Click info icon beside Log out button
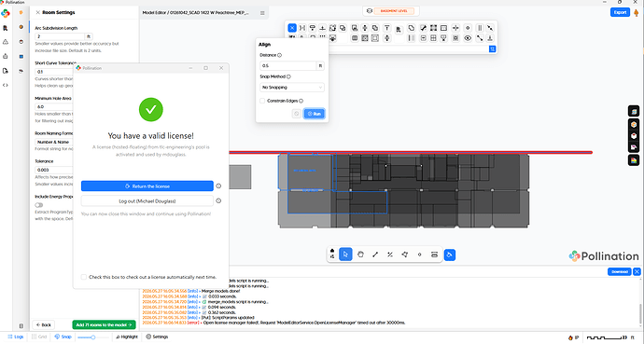644x344 pixels. pos(218,201)
